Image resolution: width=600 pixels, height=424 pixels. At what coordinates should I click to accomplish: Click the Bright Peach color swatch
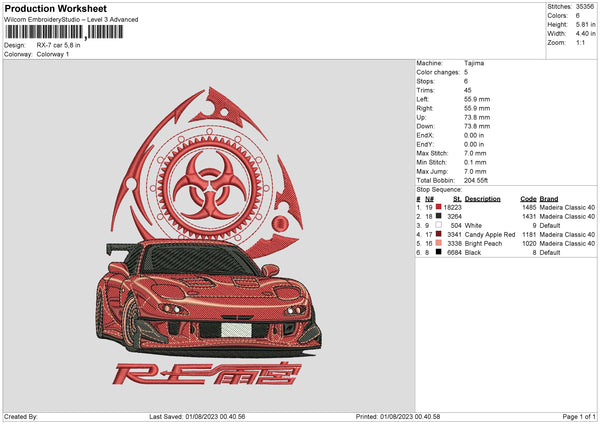coord(439,243)
